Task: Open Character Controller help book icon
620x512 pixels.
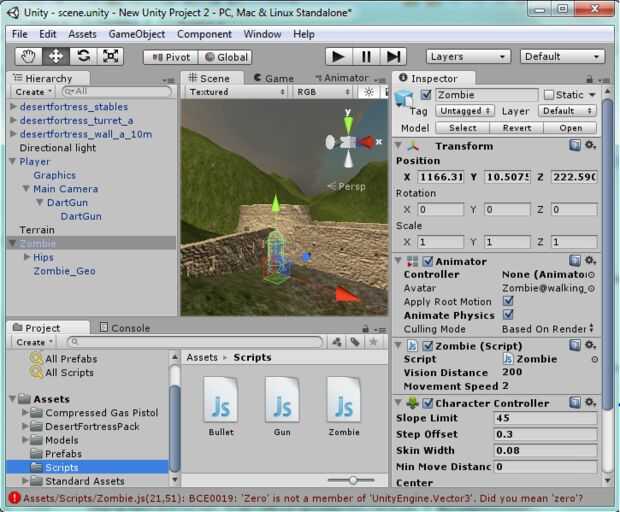Action: (575, 402)
